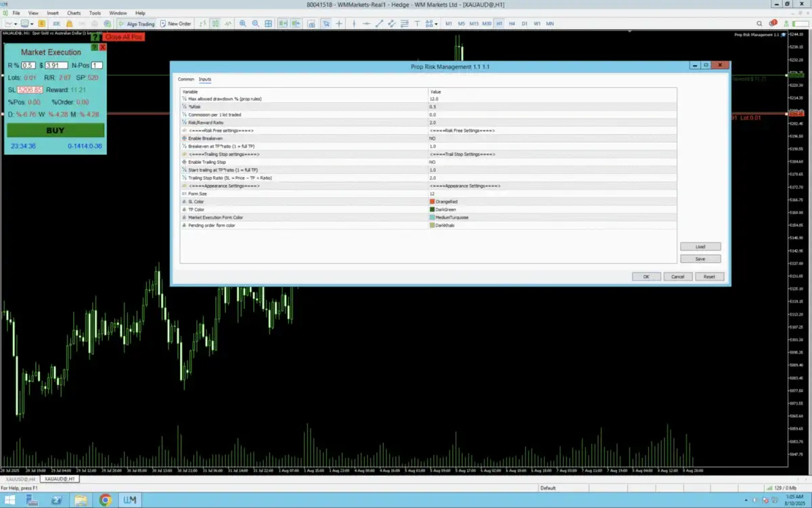Toggle the auto scroll chart icon
The height and width of the screenshot is (508, 812).
click(284, 24)
